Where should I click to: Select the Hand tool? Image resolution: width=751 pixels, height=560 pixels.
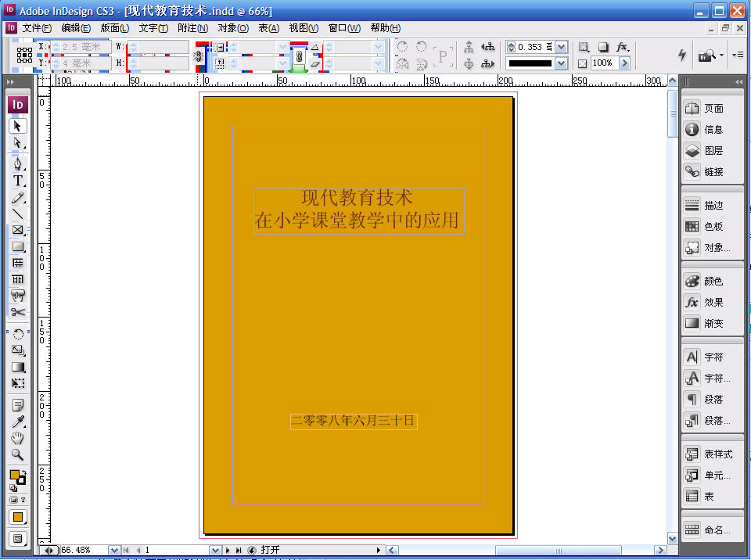[x=18, y=438]
